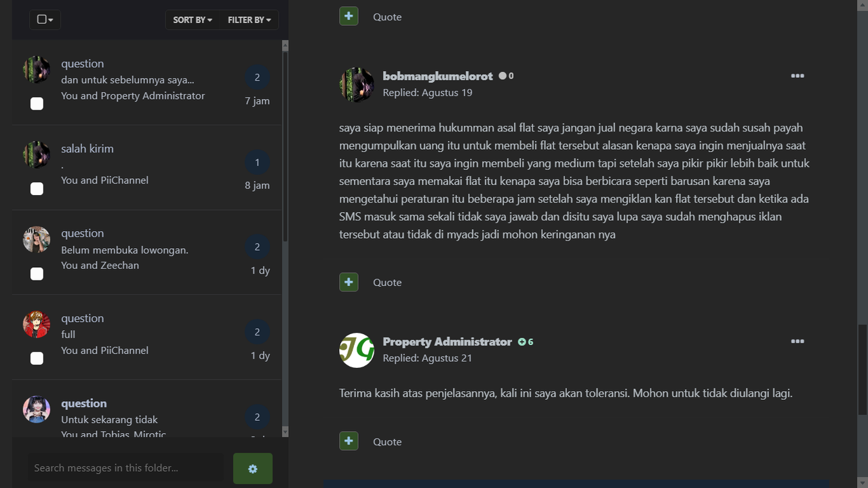Click the avatar on the "dan untuk sebelumnya saya..." conversation

pos(37,70)
